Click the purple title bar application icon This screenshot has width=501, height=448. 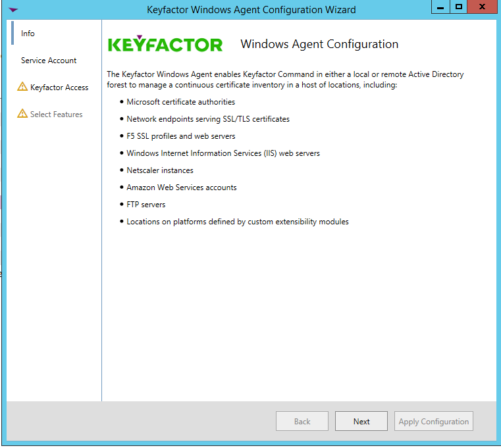[x=13, y=10]
